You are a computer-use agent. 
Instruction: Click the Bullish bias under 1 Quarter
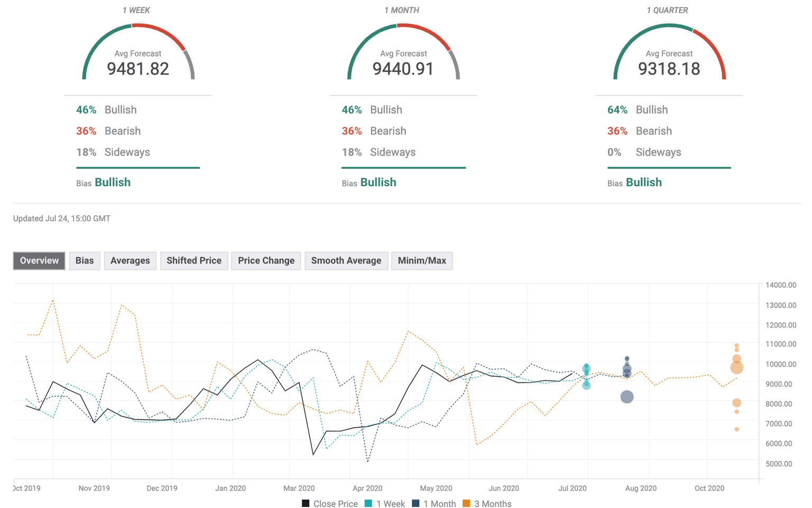click(x=644, y=183)
